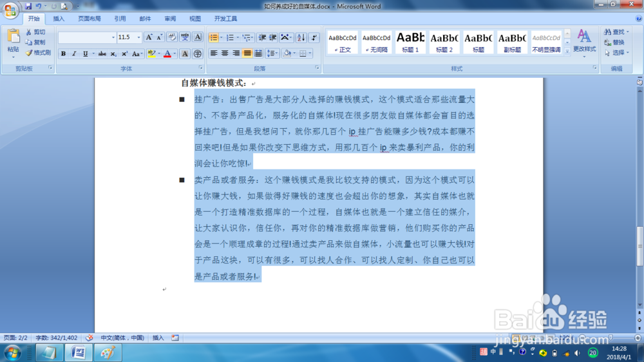Switch to the 插入 tab
This screenshot has width=644, height=362.
(59, 19)
